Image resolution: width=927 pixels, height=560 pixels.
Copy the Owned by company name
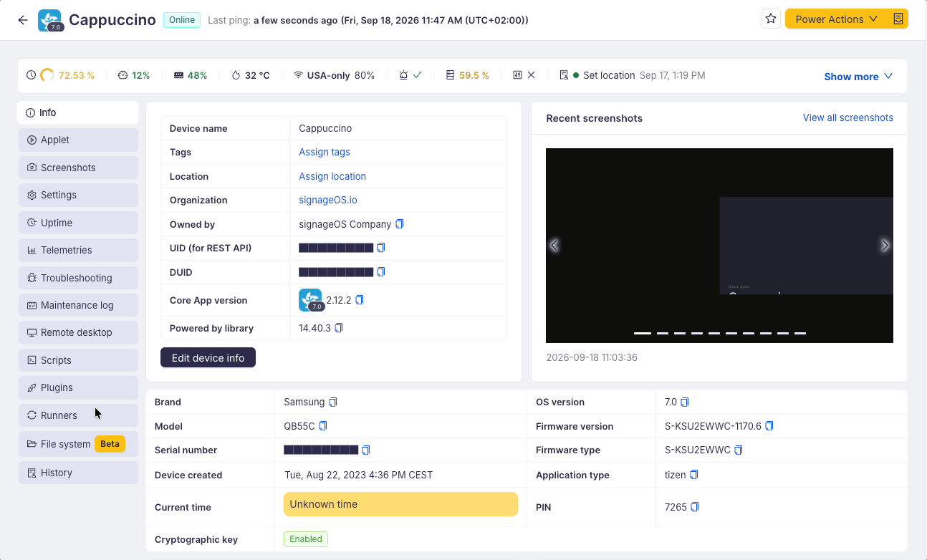[x=400, y=224]
